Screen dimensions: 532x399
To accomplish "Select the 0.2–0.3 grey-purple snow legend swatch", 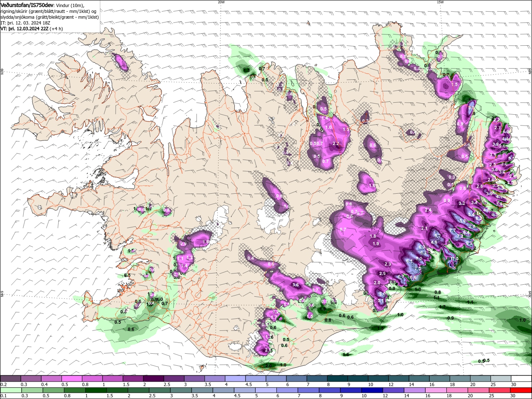I will (10, 379).
